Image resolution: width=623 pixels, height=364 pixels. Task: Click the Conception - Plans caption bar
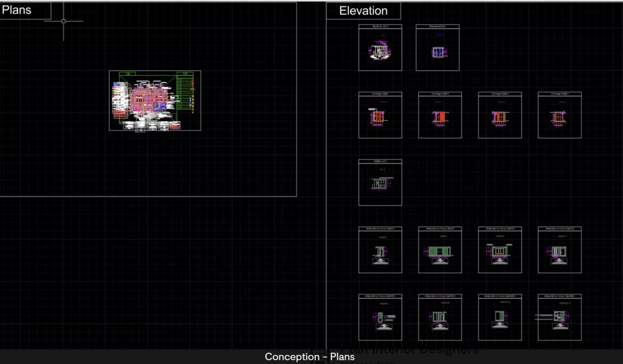[310, 357]
